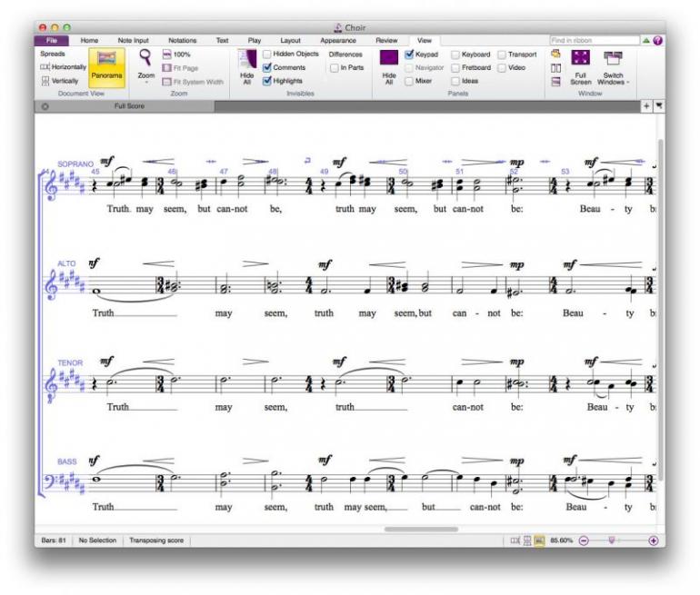700x595 pixels.
Task: Click the treble clef of Soprano staff
Action: click(x=52, y=183)
